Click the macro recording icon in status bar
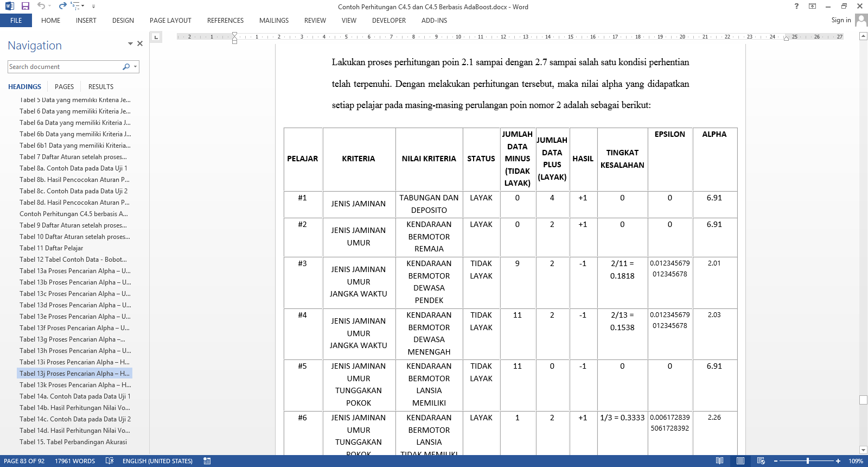The image size is (868, 467). click(x=207, y=461)
